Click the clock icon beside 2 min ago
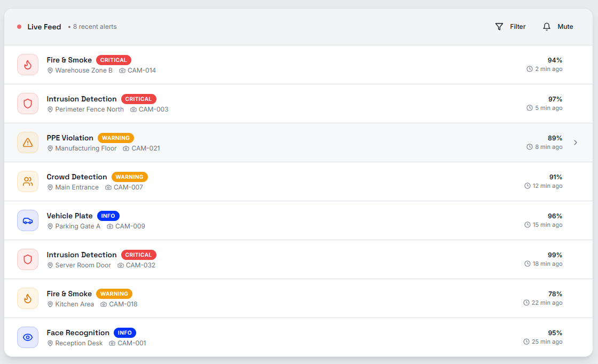 528,69
